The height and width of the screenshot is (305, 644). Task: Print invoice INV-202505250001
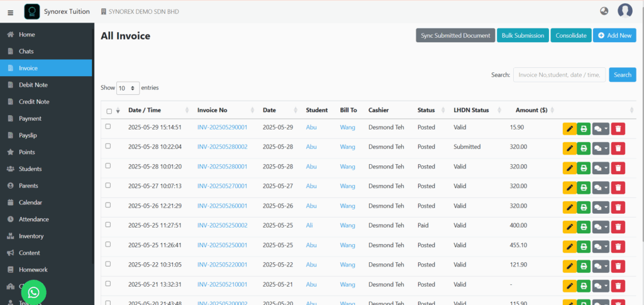pos(584,247)
